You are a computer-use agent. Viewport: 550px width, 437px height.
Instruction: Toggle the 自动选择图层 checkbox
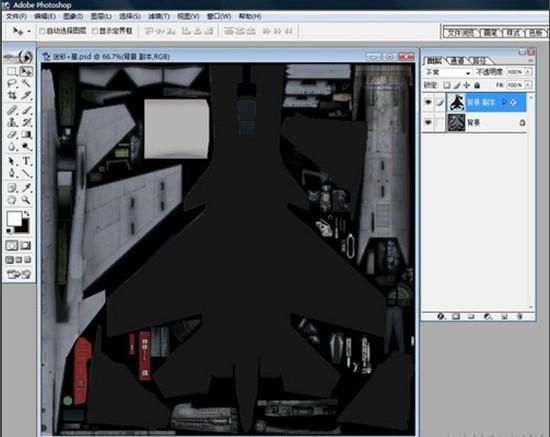[x=42, y=31]
